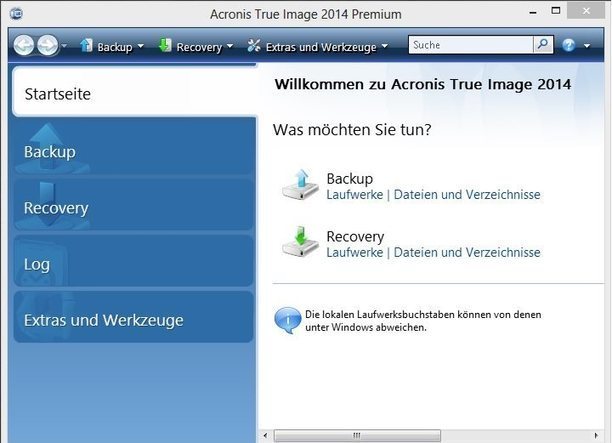Click the Laufwerke link under Recovery
The width and height of the screenshot is (612, 443).
coord(354,253)
